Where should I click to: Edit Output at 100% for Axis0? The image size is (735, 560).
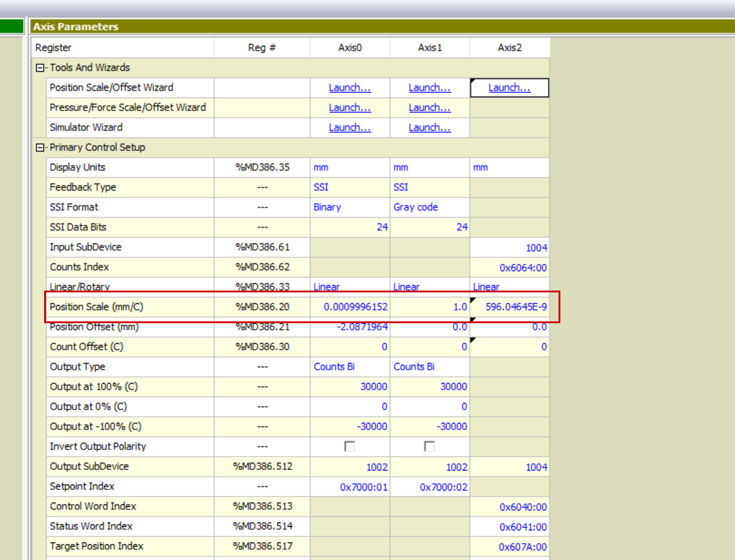click(350, 387)
